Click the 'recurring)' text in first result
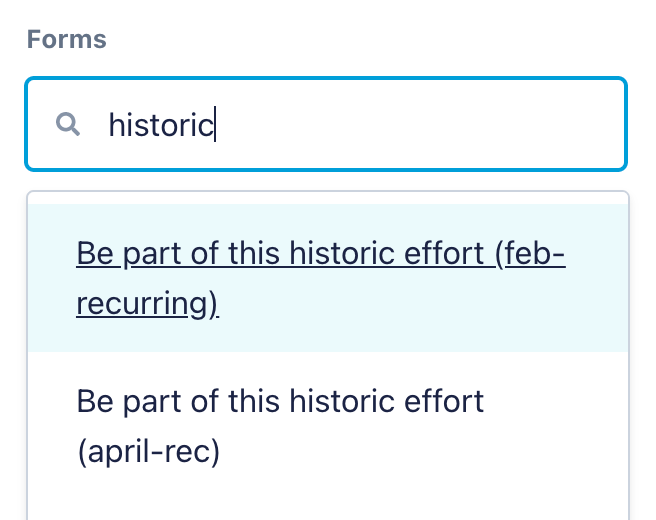 click(x=147, y=304)
